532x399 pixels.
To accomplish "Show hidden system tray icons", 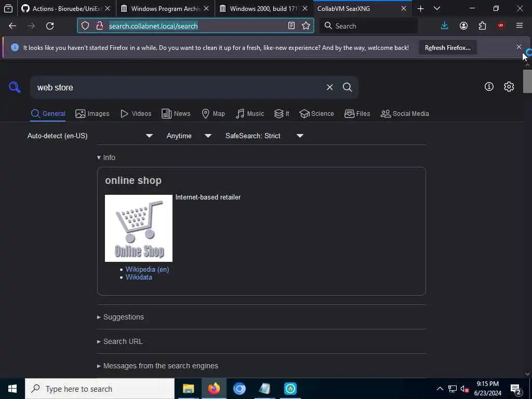I will click(x=440, y=389).
